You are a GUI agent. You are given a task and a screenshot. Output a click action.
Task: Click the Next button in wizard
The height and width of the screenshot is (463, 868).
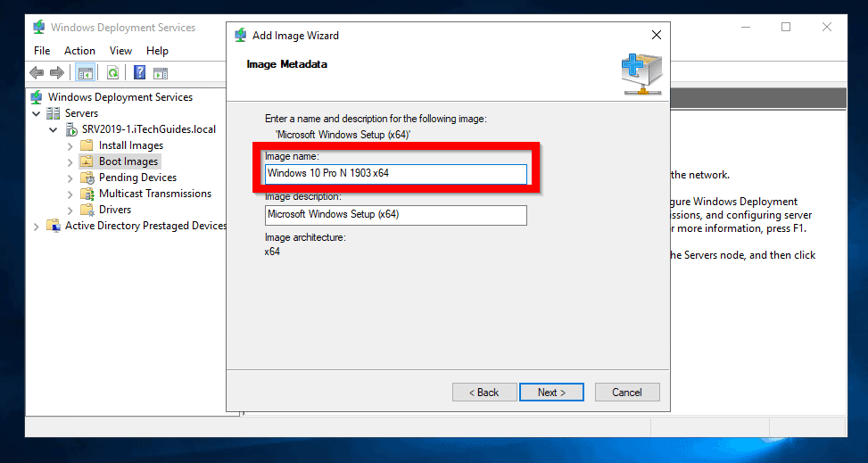point(552,393)
